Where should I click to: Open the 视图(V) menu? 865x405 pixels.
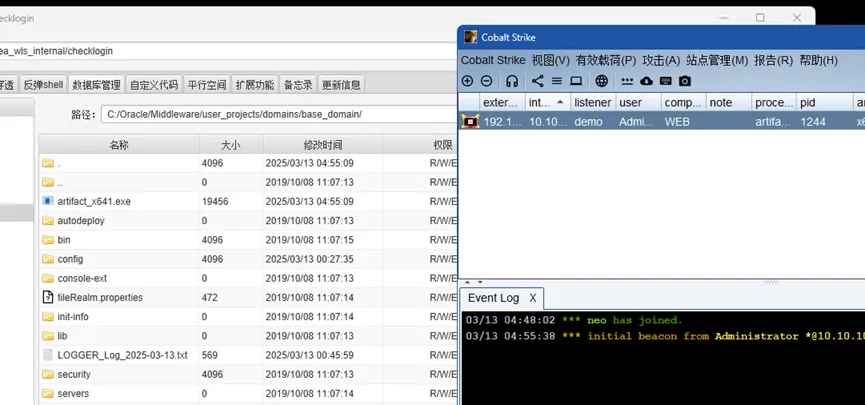(550, 60)
